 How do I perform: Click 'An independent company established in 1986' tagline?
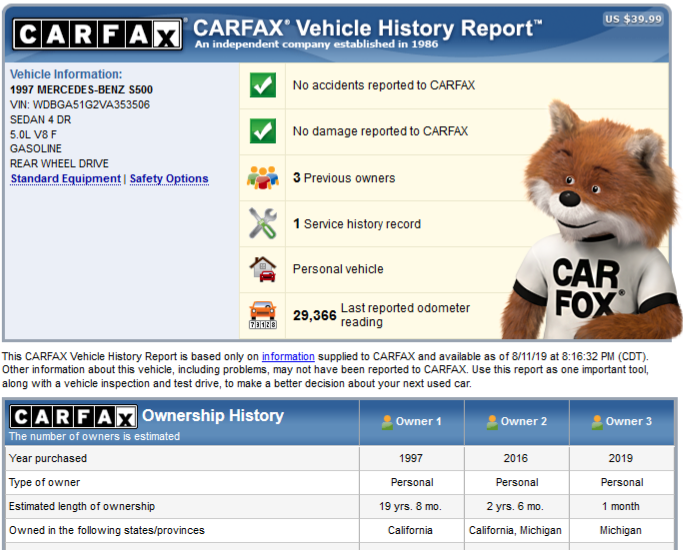click(x=316, y=44)
